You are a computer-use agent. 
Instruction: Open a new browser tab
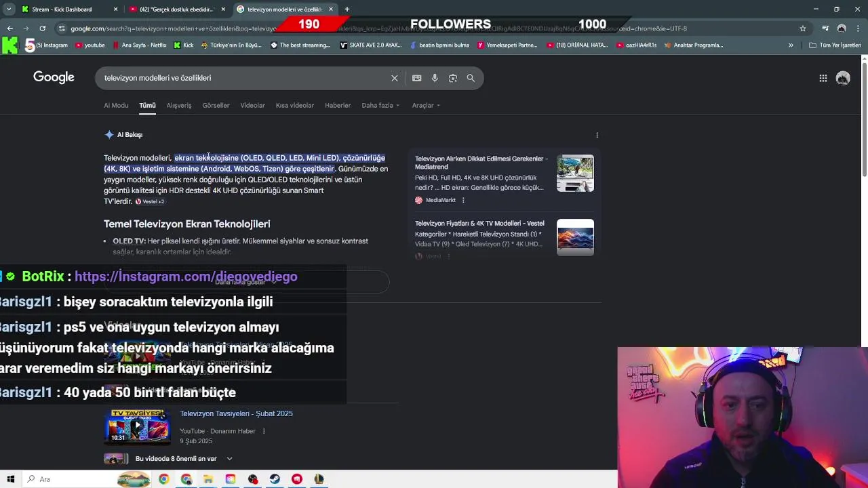click(x=347, y=9)
